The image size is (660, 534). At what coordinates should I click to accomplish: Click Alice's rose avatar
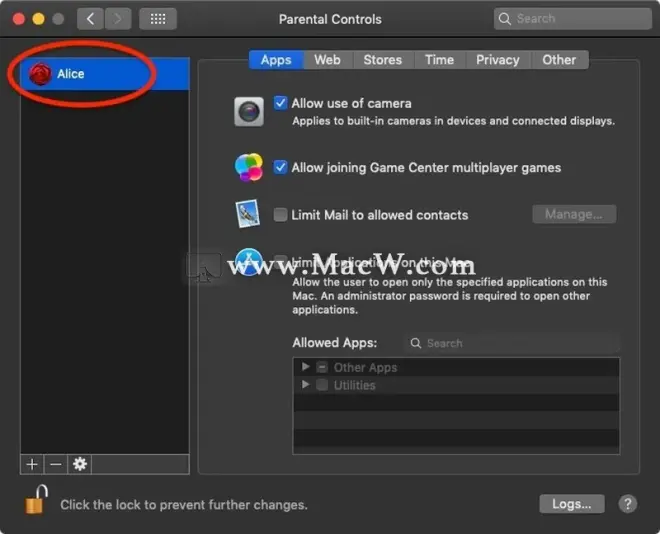40,74
